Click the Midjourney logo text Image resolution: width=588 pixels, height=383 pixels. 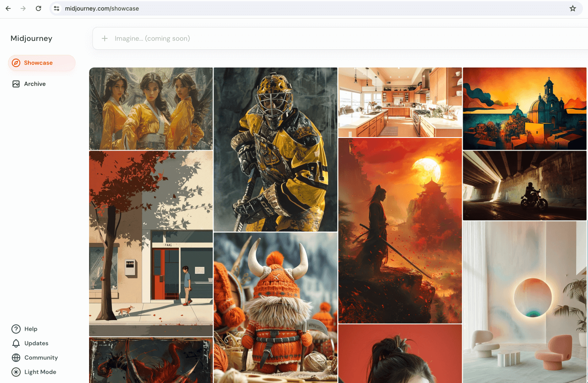coord(31,38)
